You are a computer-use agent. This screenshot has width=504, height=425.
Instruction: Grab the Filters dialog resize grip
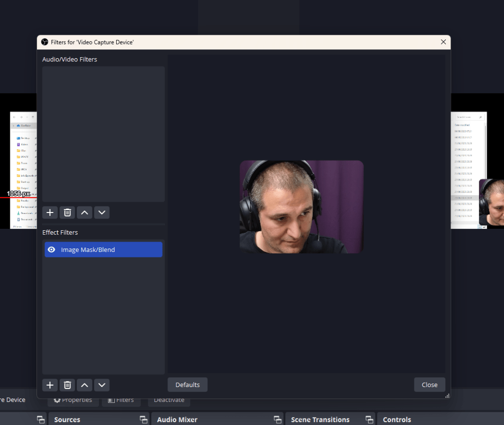tap(447, 396)
